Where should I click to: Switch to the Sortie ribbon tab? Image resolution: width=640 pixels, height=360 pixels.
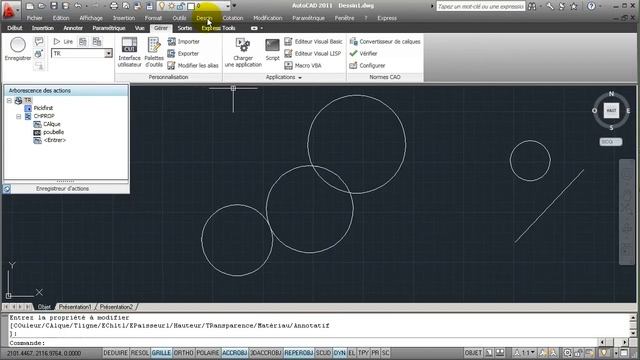coord(184,28)
